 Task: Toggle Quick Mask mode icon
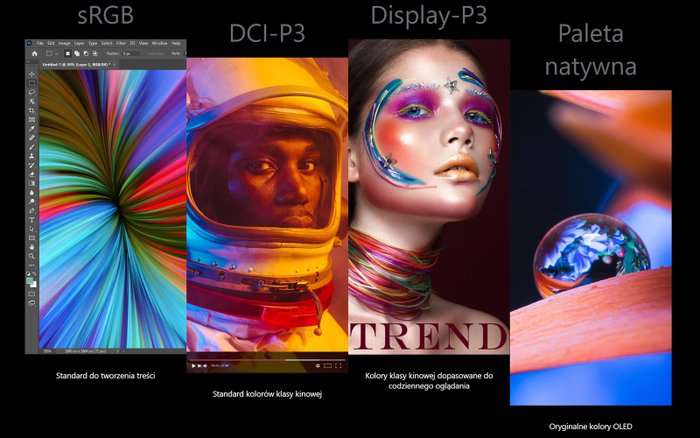click(32, 295)
